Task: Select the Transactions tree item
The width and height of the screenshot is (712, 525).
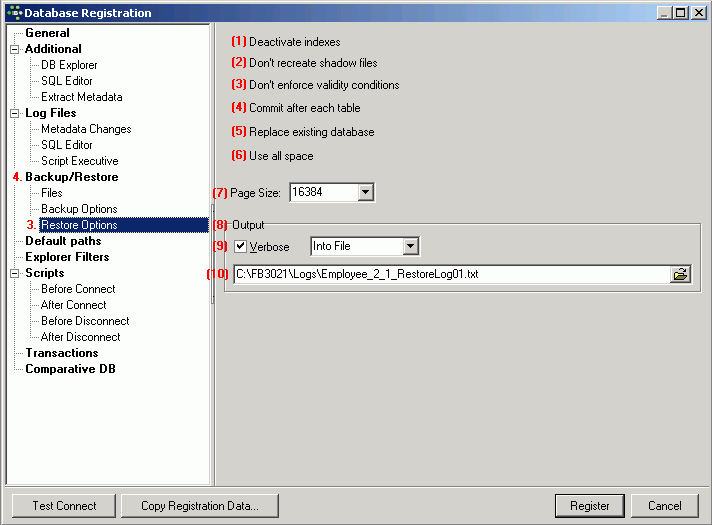Action: (62, 353)
